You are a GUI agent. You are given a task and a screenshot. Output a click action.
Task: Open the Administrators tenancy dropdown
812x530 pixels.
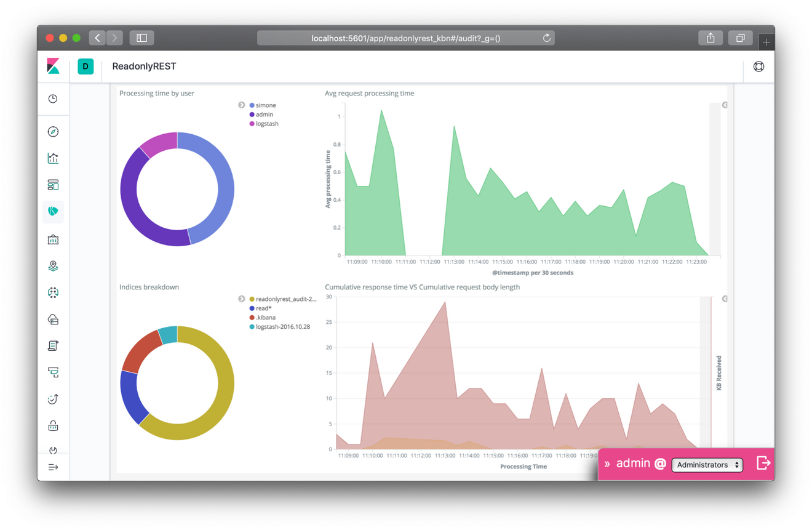tap(707, 465)
